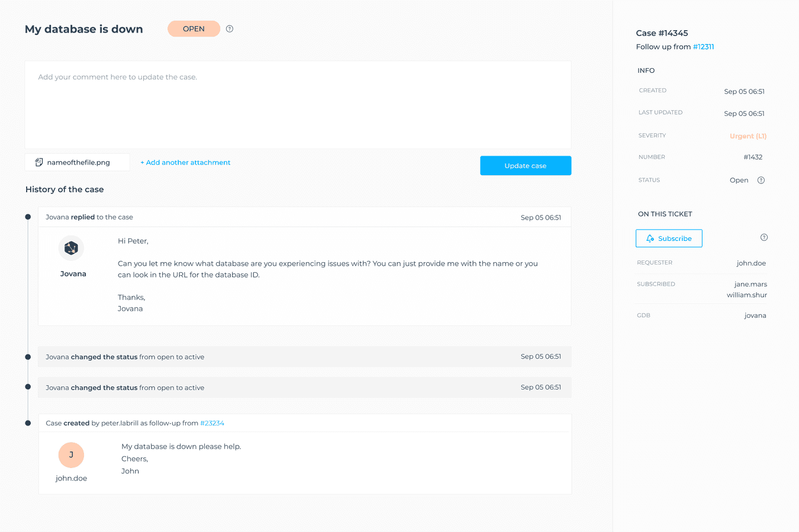Open the INFO section in the sidebar

coord(646,70)
